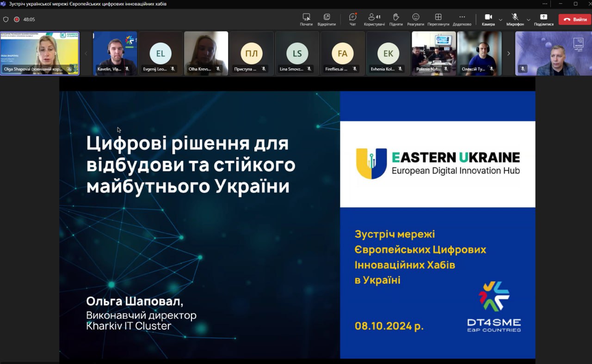Unmute the microphone (Мікрофон)
Image resolution: width=592 pixels, height=364 pixels.
click(515, 19)
